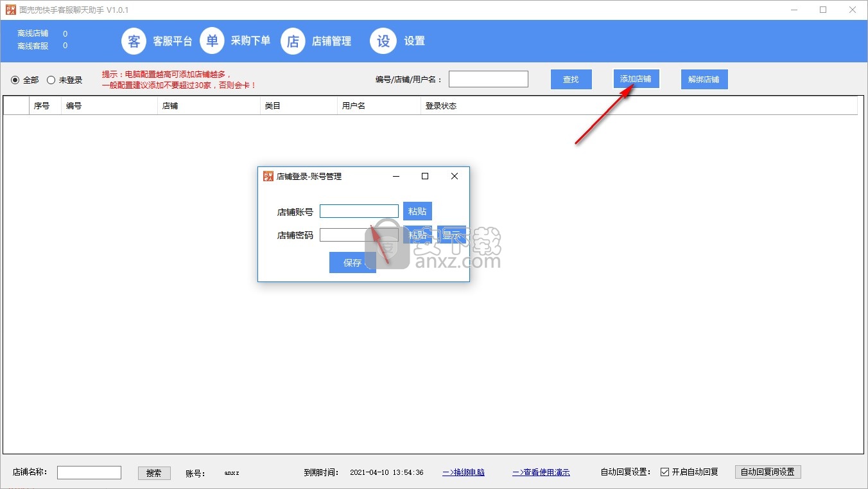Click the 显示 password button
The image size is (868, 489).
point(451,235)
